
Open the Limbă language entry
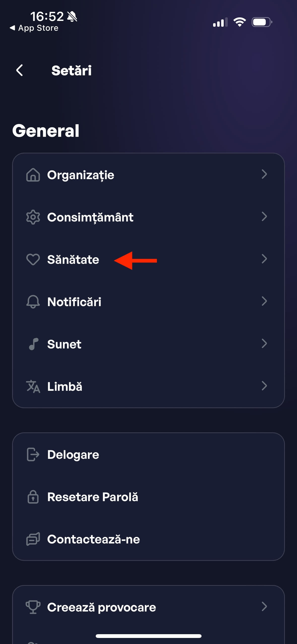pyautogui.click(x=65, y=386)
